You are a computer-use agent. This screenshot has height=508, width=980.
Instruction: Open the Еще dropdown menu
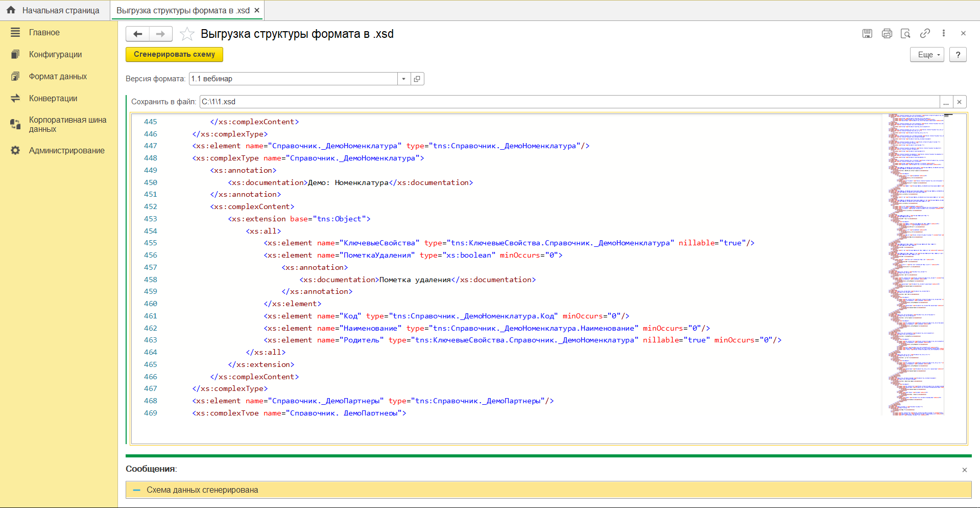point(926,55)
